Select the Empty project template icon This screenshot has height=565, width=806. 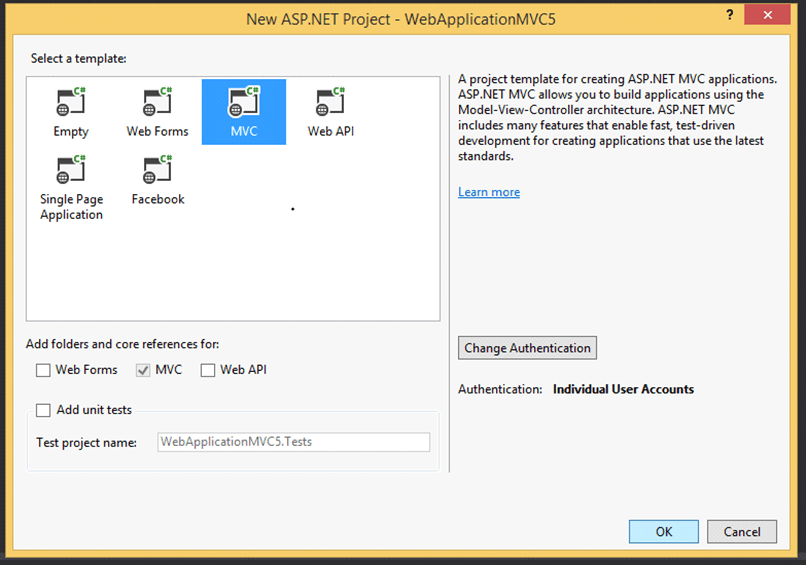point(71,102)
